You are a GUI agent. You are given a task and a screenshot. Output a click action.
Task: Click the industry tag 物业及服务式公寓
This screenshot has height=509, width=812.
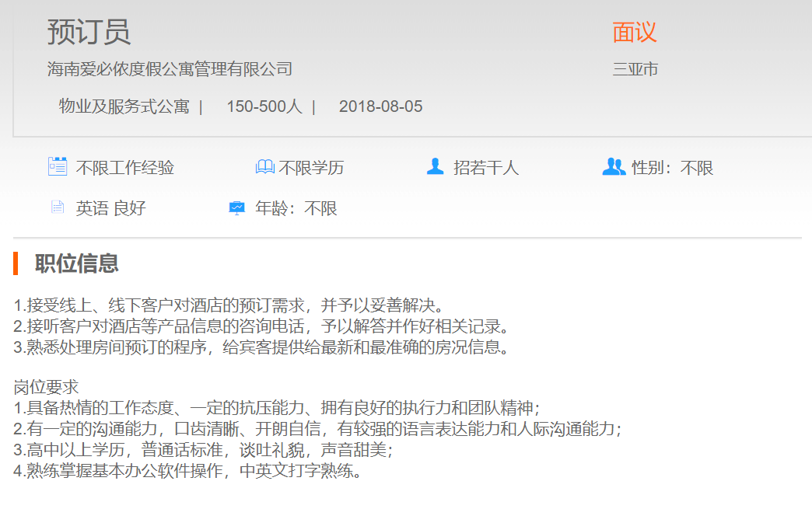tap(124, 106)
